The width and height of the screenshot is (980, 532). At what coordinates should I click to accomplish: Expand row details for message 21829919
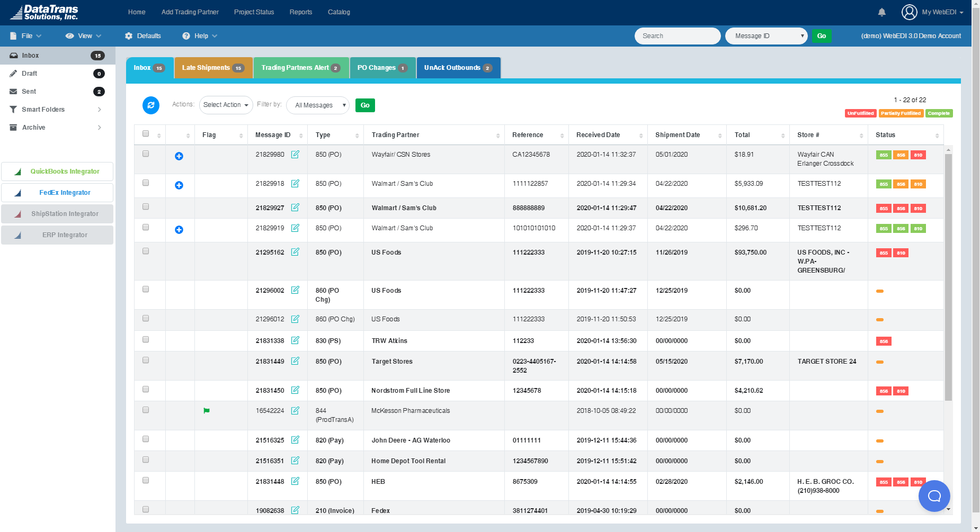click(x=179, y=230)
